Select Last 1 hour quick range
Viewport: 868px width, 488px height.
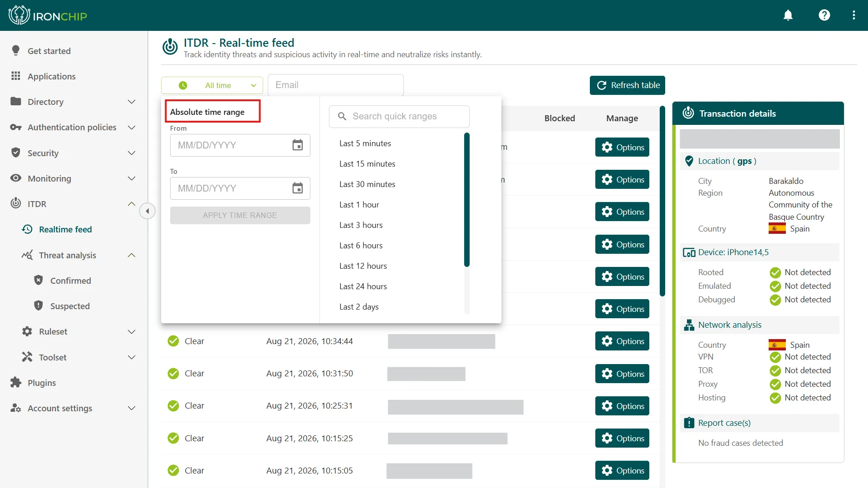(359, 205)
